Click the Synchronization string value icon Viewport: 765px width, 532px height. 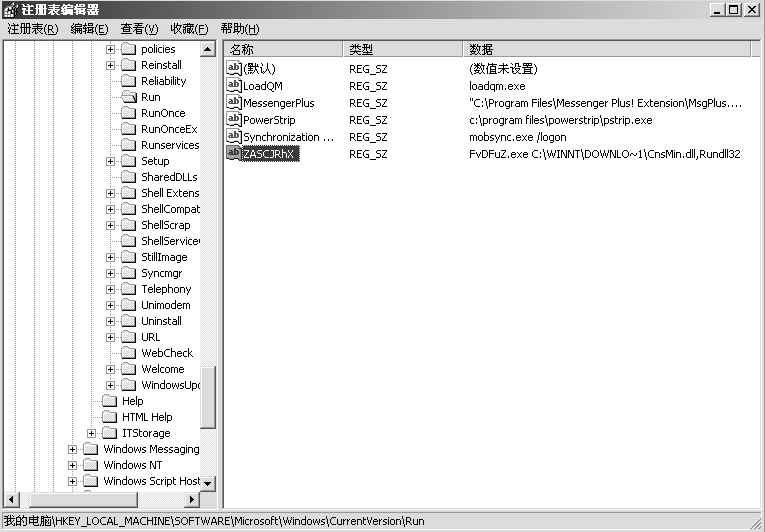[x=234, y=137]
